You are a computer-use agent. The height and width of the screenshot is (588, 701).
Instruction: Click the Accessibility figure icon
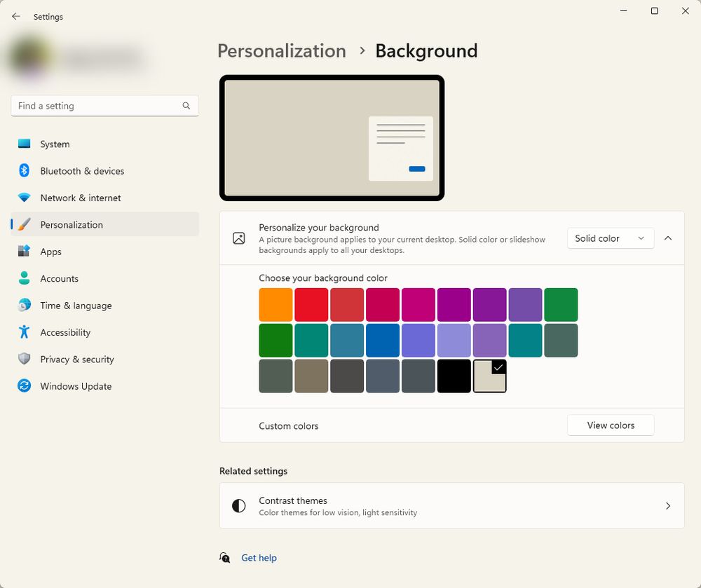pos(24,332)
